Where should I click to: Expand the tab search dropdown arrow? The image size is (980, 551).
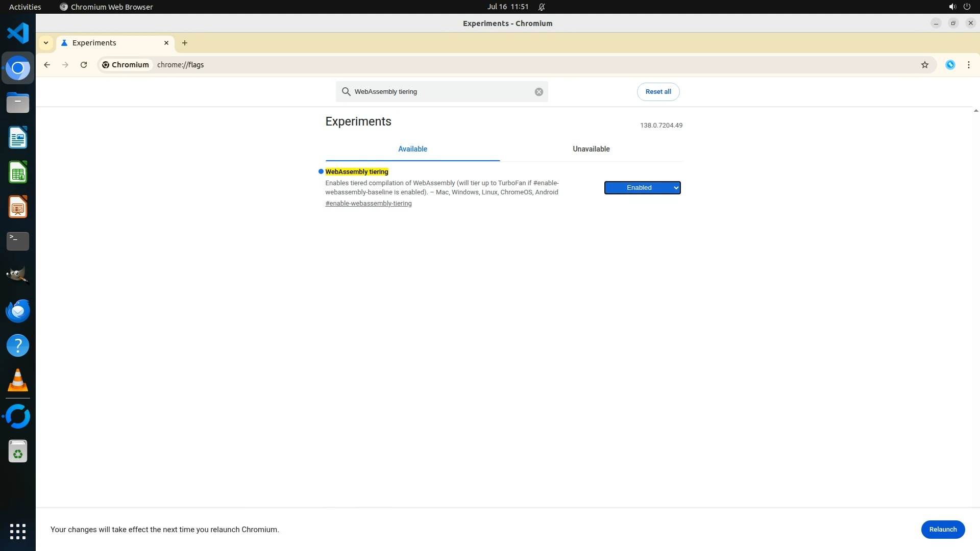coord(46,43)
